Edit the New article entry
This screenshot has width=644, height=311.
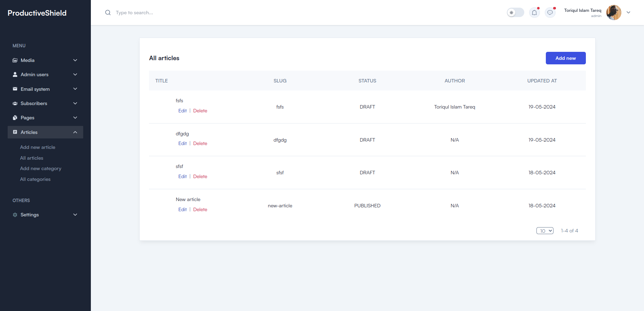182,210
